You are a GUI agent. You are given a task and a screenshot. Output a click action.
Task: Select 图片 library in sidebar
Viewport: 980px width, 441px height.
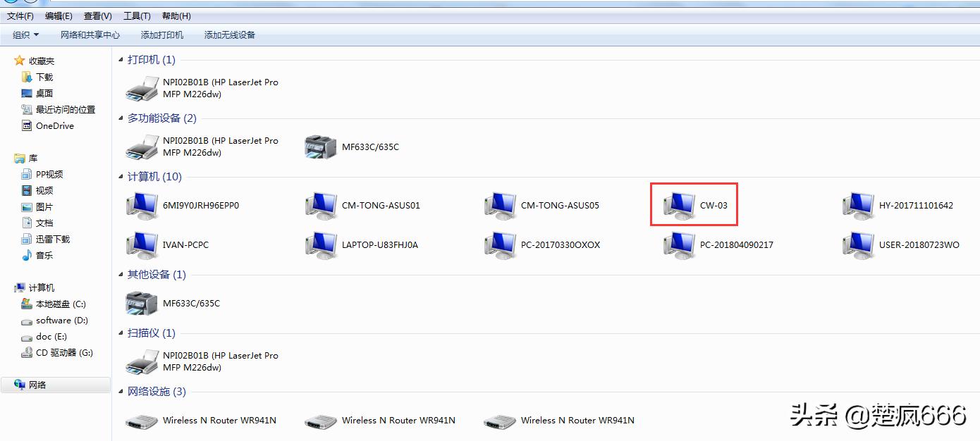(44, 206)
